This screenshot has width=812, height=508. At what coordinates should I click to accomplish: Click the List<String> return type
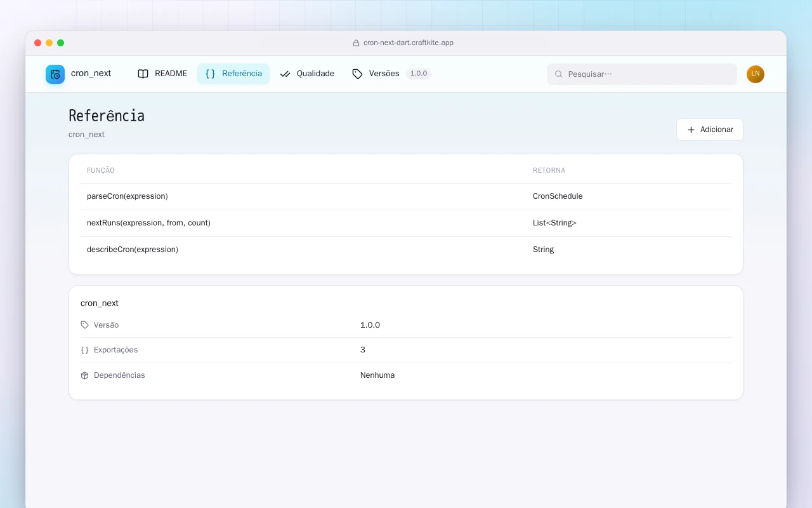click(554, 223)
